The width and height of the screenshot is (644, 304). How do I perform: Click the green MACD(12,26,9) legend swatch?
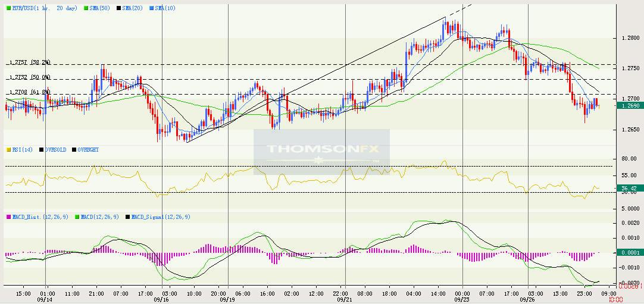[77, 217]
